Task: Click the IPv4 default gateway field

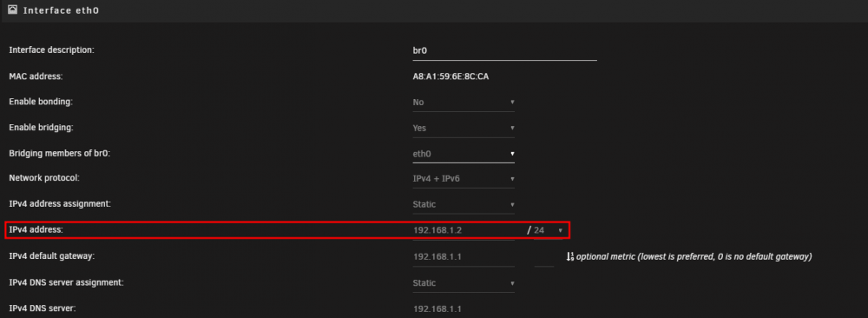Action: (x=464, y=257)
